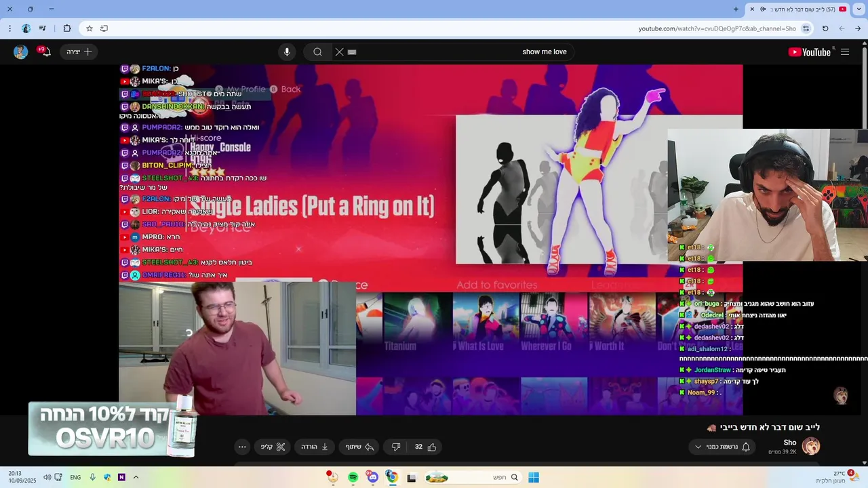Image resolution: width=868 pixels, height=488 pixels.
Task: Open the Chrome three-dot menu
Action: pos(9,28)
